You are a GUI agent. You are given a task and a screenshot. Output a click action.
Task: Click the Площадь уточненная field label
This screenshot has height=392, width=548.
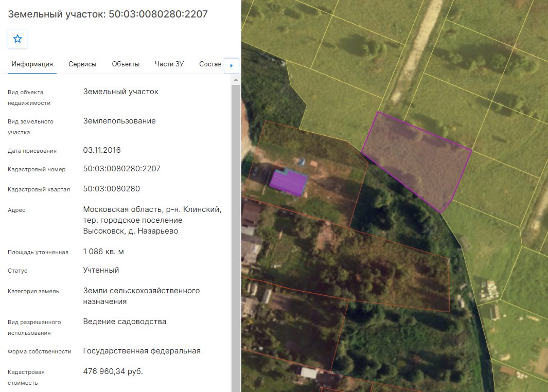pos(38,252)
